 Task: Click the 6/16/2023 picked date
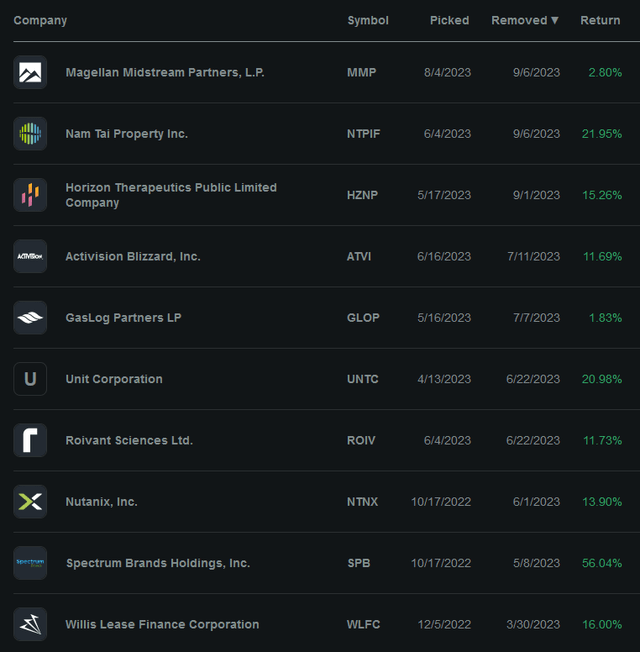coord(444,257)
